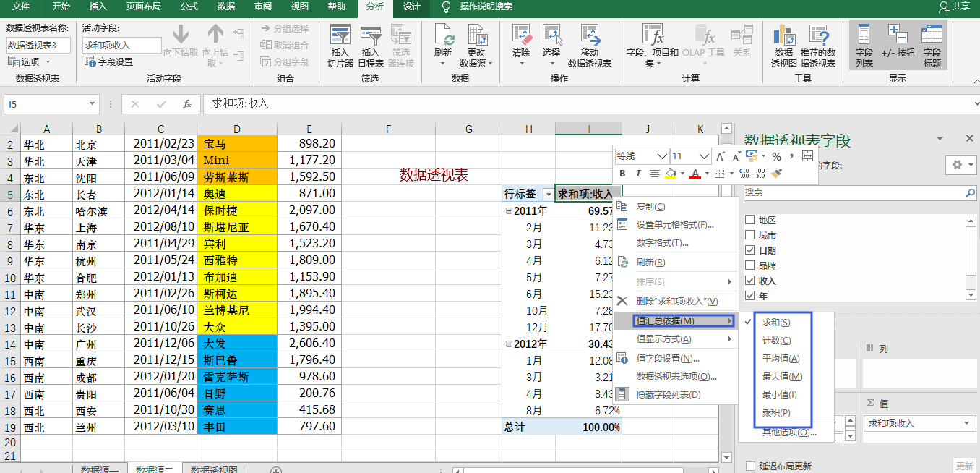This screenshot has width=980, height=473.
Task: Click decrease font size icon in mini toolbar
Action: pos(736,156)
